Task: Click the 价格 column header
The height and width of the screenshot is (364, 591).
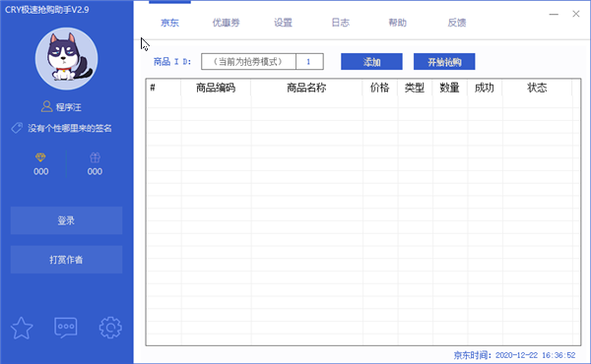Action: 379,88
